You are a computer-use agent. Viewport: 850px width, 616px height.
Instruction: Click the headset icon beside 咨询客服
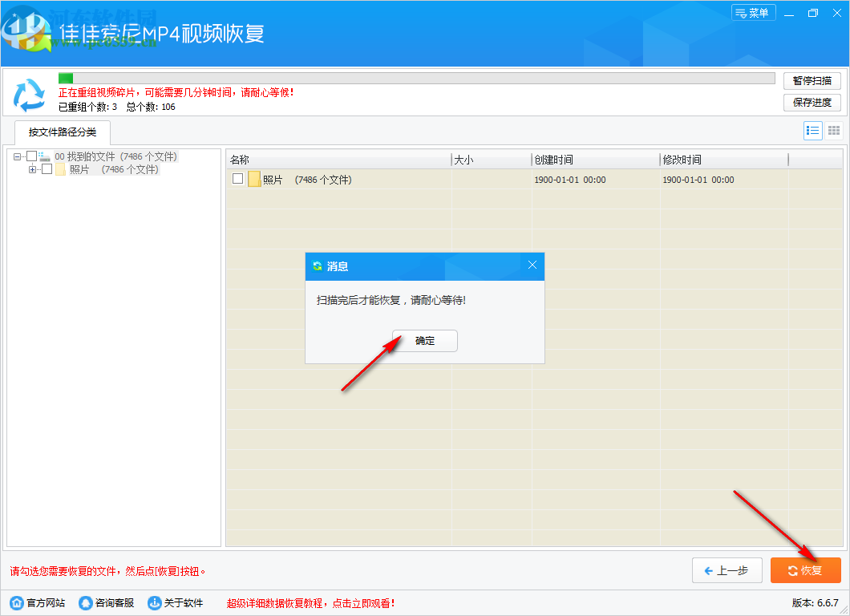click(x=86, y=603)
